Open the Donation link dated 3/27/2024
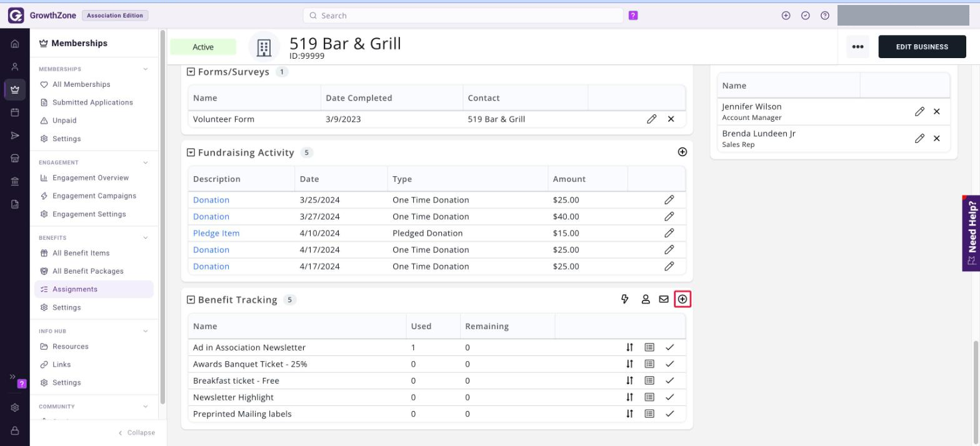 click(x=211, y=217)
